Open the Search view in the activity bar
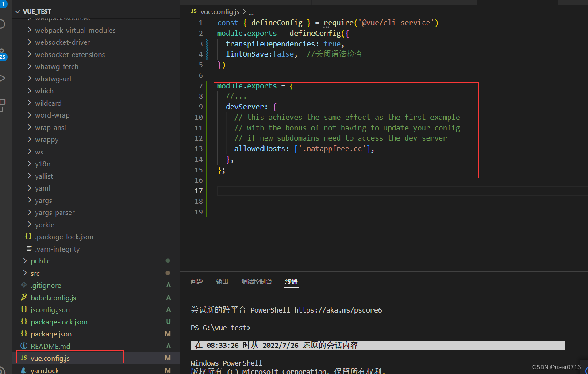 [2, 24]
